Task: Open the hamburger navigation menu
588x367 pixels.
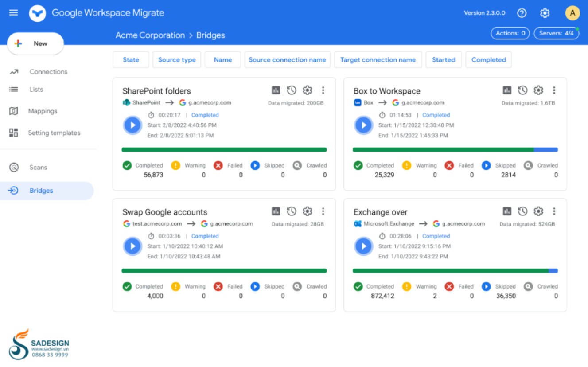Action: click(x=14, y=13)
